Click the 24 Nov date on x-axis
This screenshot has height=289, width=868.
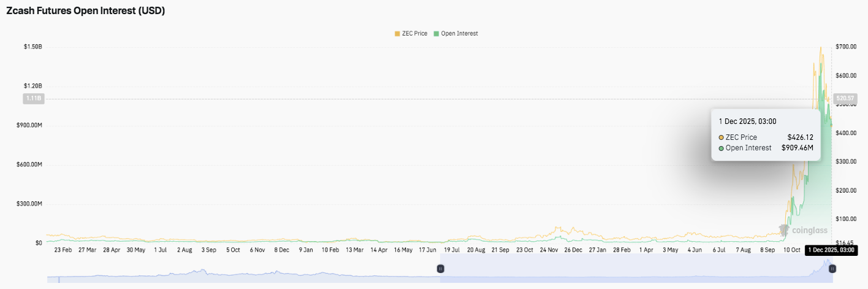pyautogui.click(x=549, y=250)
